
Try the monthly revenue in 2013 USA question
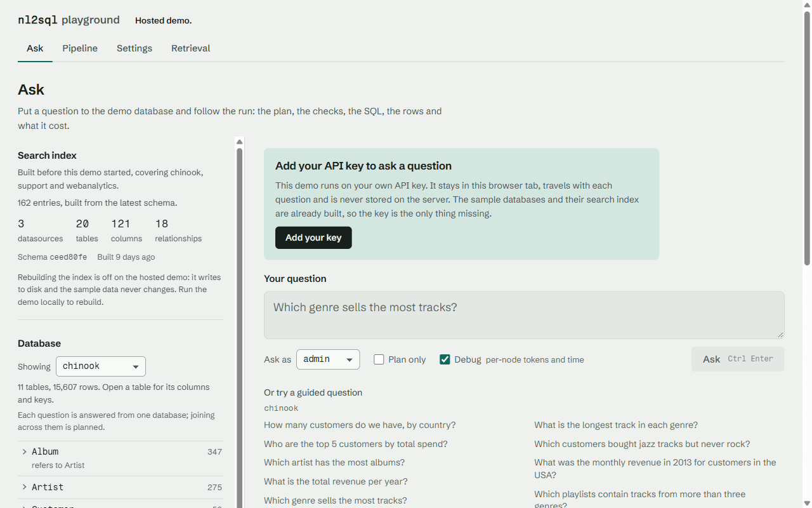coord(655,469)
